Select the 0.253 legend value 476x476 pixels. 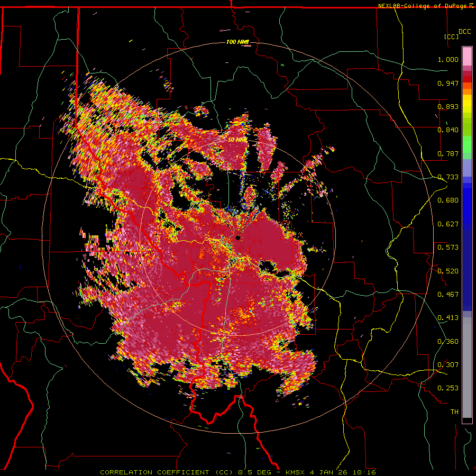click(x=448, y=388)
